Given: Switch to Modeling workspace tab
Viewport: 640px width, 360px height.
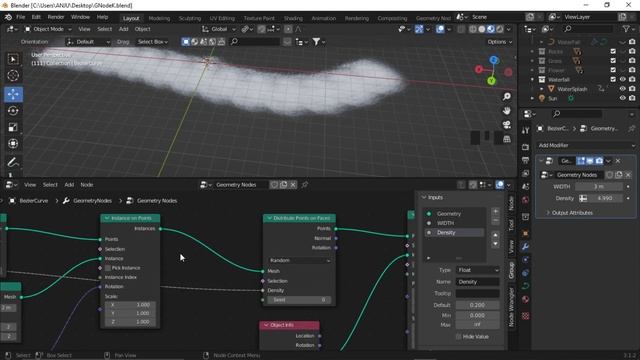Looking at the screenshot, I should click(x=159, y=18).
